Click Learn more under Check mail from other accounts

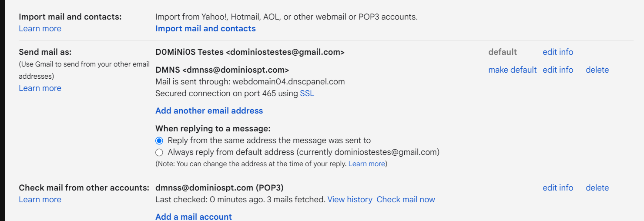40,200
